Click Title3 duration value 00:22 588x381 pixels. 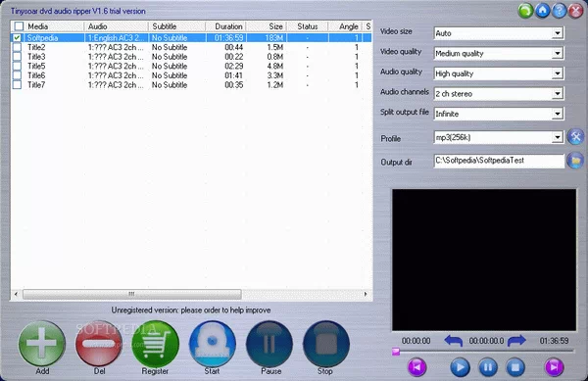pyautogui.click(x=234, y=57)
